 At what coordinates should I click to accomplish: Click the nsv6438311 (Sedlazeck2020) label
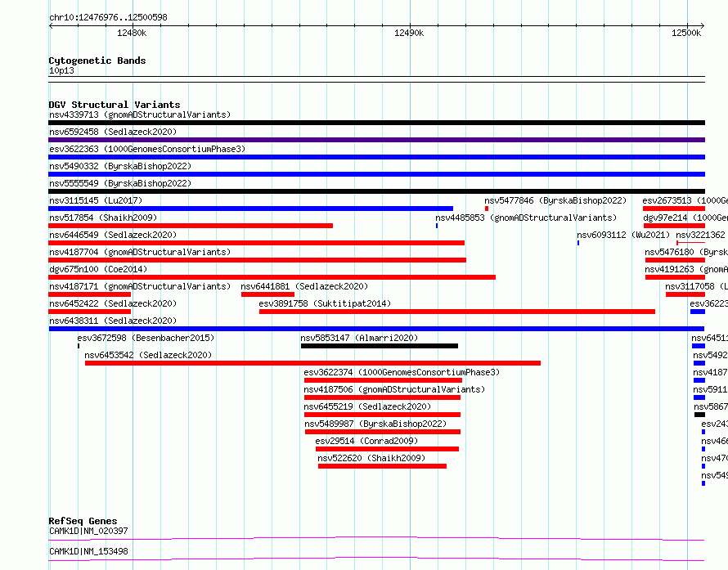(113, 321)
